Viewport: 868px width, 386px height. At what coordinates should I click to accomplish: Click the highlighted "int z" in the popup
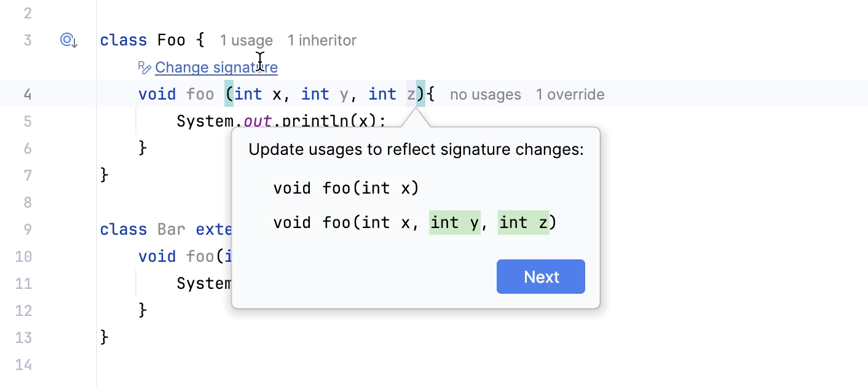[x=524, y=223]
